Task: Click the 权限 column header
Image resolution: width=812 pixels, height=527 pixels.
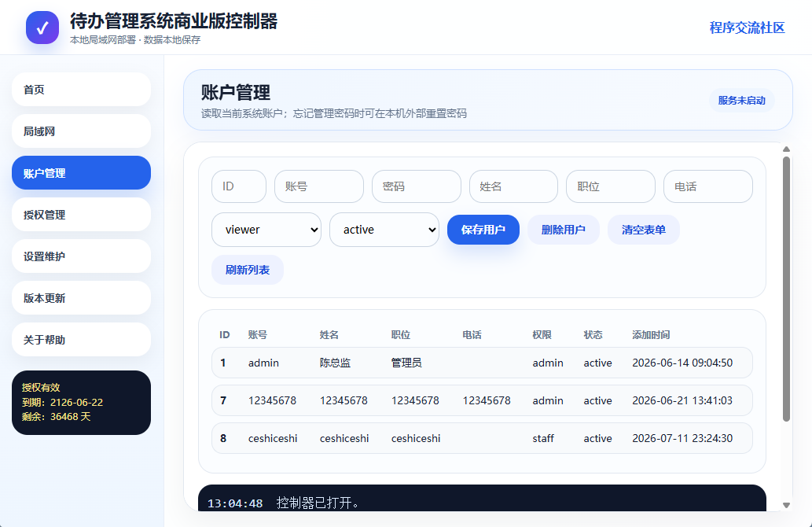Action: coord(542,335)
